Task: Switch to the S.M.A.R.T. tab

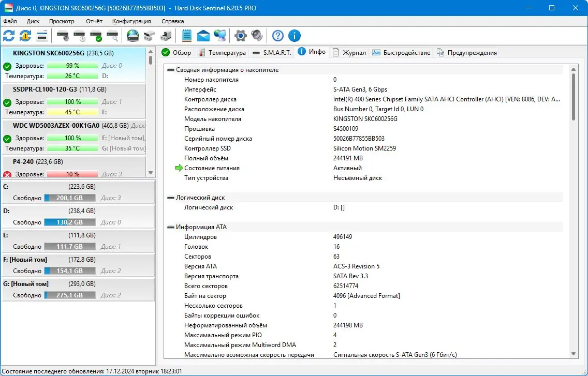Action: coord(272,52)
